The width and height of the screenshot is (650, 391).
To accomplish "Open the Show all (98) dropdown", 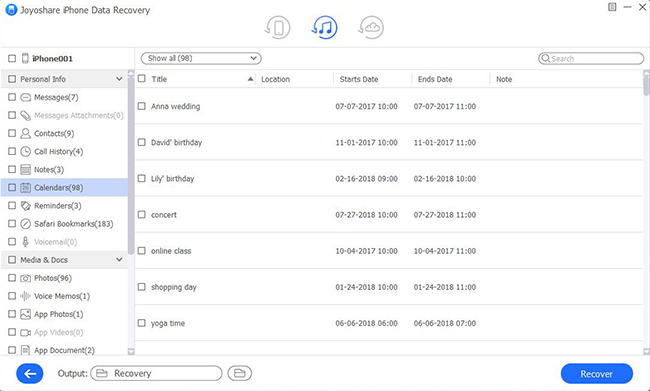I will pyautogui.click(x=201, y=58).
